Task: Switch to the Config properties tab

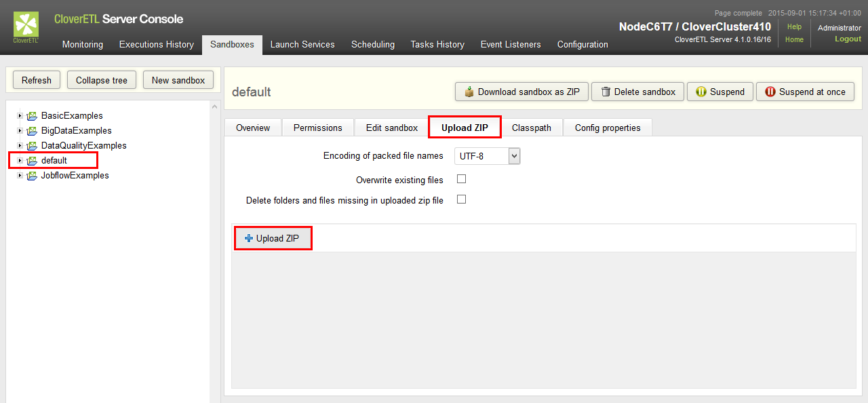Action: click(x=608, y=128)
